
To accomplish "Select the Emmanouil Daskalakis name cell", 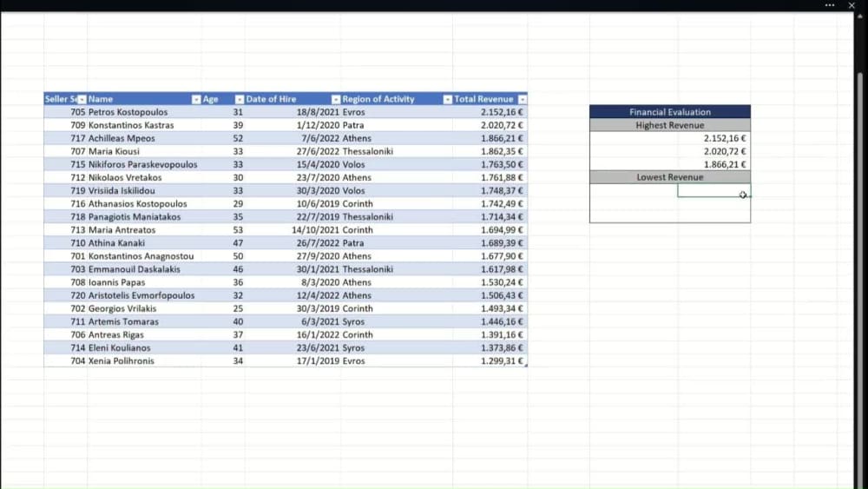I will pyautogui.click(x=144, y=269).
